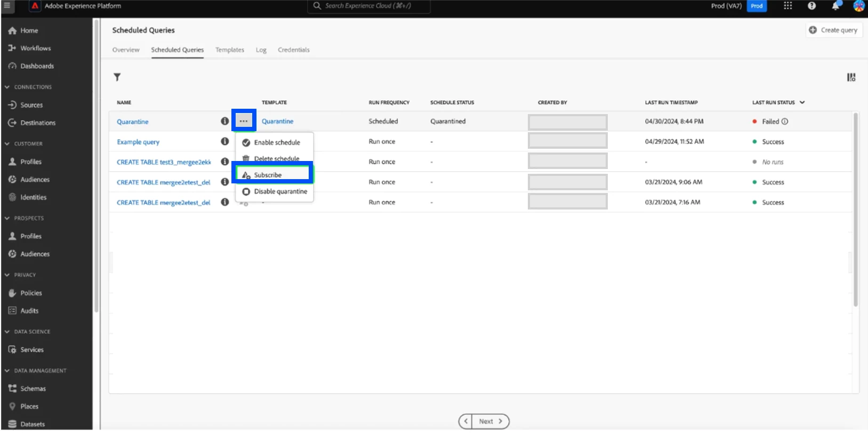Choose Delete schedule from the menu
Image resolution: width=868 pixels, height=435 pixels.
(x=275, y=158)
